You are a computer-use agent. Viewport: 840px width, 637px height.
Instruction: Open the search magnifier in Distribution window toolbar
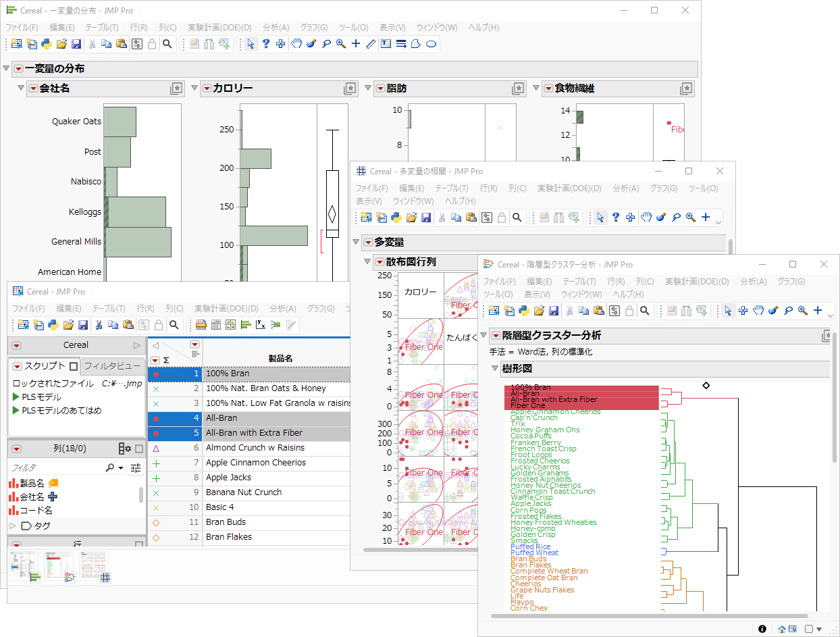coord(167,44)
